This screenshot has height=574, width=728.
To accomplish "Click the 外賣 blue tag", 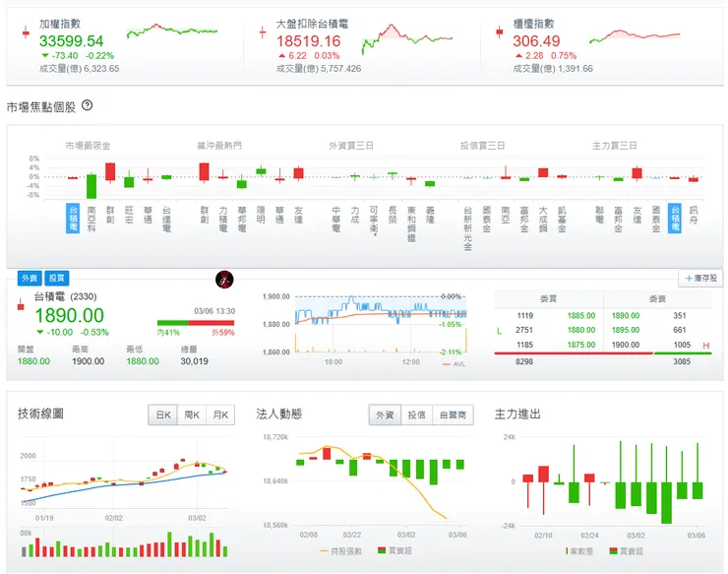I will coord(30,278).
